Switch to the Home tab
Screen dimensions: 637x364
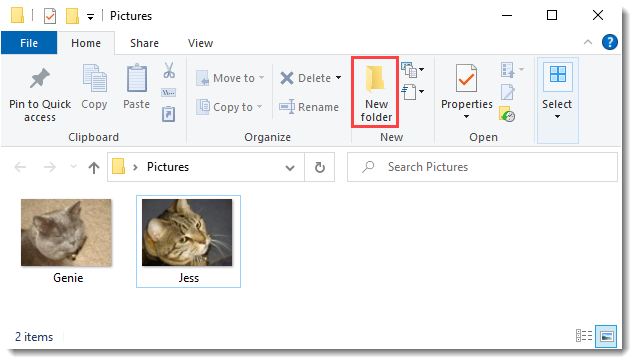(86, 43)
